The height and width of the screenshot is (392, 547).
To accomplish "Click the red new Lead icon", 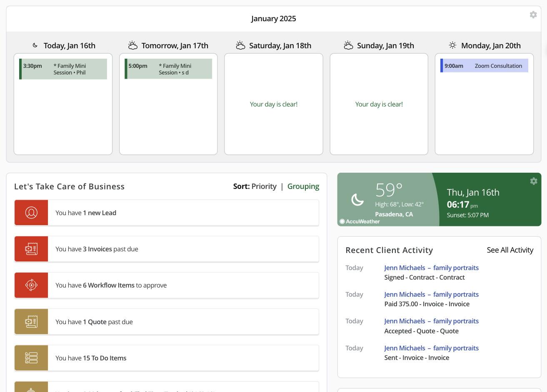I will tap(31, 213).
